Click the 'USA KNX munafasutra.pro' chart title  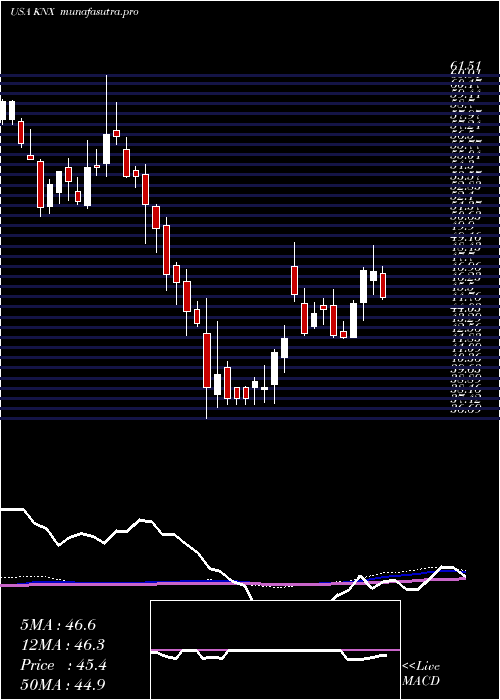pyautogui.click(x=74, y=12)
